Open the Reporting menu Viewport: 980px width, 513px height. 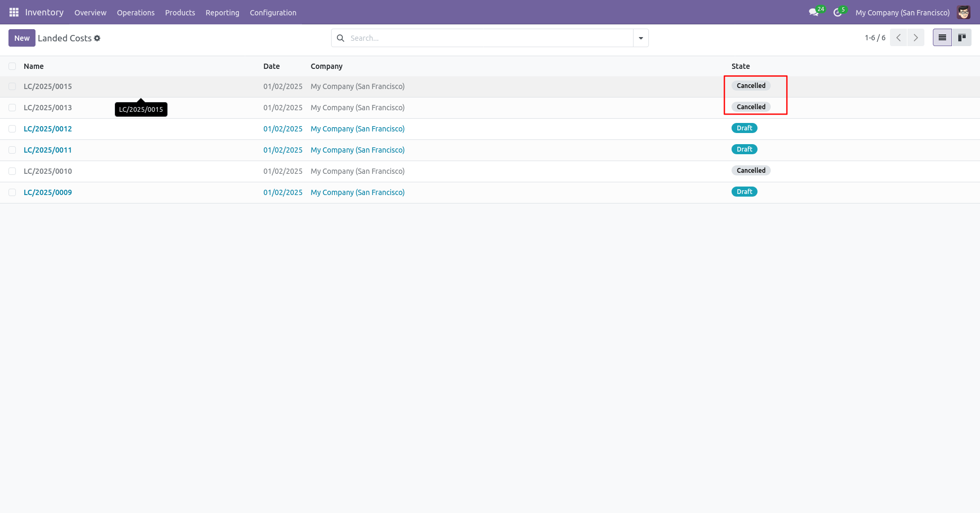click(222, 13)
